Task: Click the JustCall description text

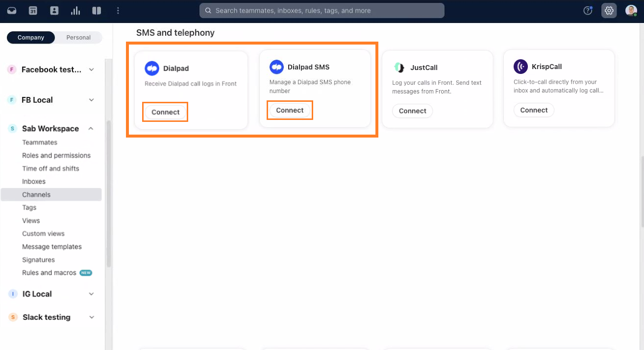Action: tap(437, 87)
